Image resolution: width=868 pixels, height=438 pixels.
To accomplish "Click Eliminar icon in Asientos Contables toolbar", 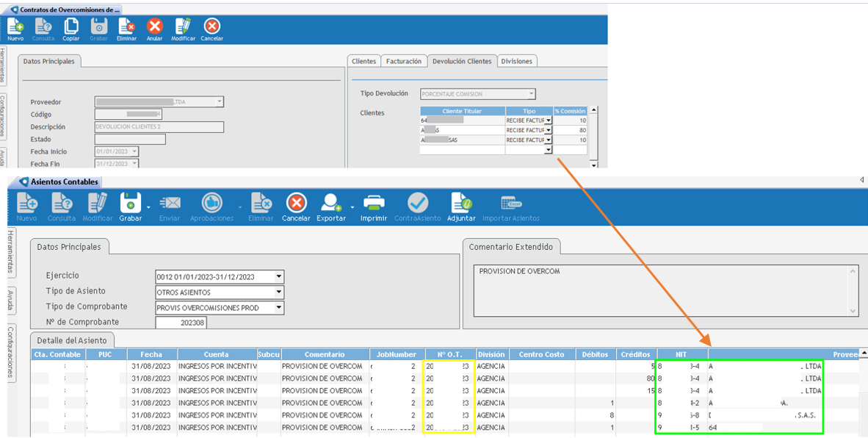I will pos(261,204).
